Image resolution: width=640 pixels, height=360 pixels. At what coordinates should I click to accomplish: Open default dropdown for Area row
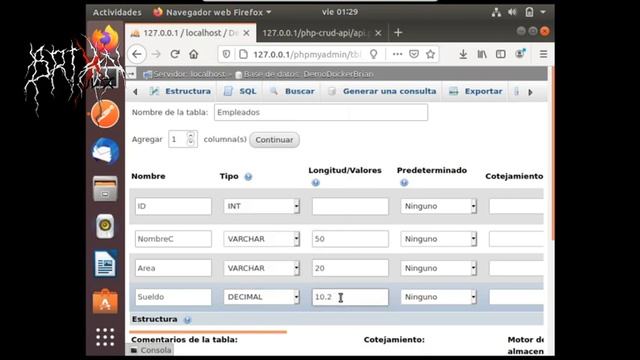[438, 268]
